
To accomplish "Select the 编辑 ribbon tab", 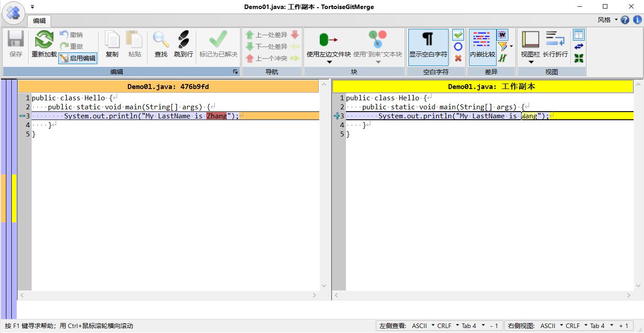I will (39, 20).
